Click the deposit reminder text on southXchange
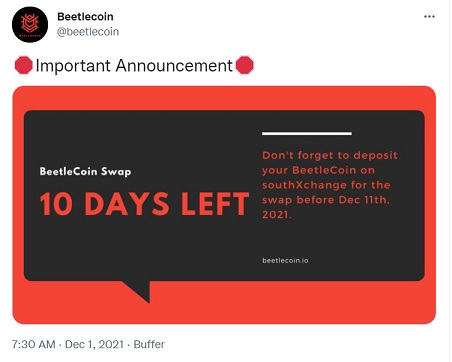 (x=330, y=185)
